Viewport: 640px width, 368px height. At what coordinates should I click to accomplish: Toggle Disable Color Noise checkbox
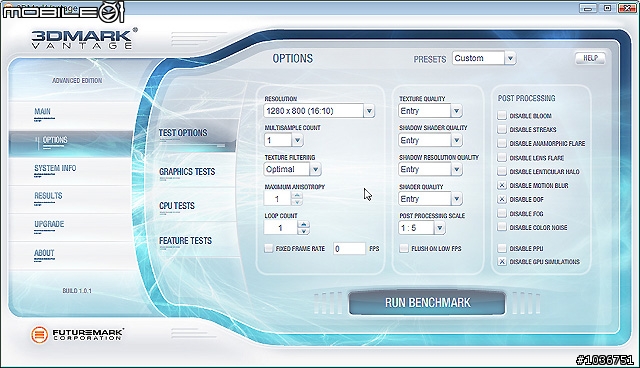(x=502, y=227)
